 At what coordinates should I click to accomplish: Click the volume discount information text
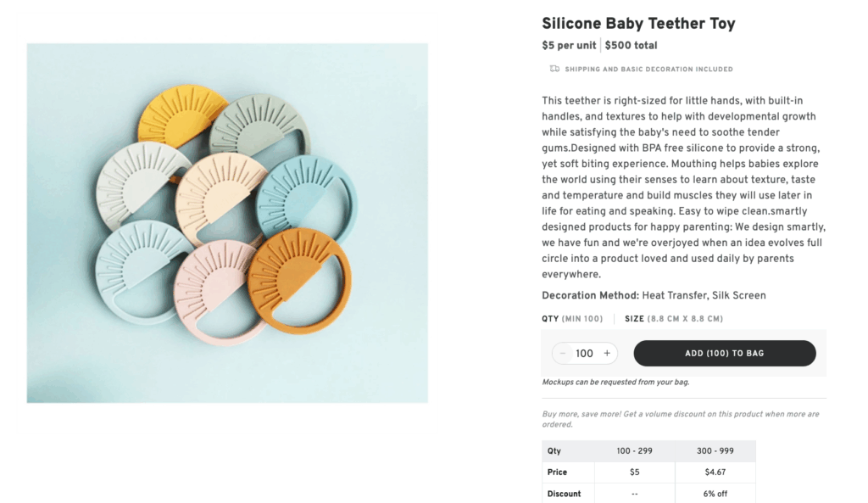pos(680,418)
